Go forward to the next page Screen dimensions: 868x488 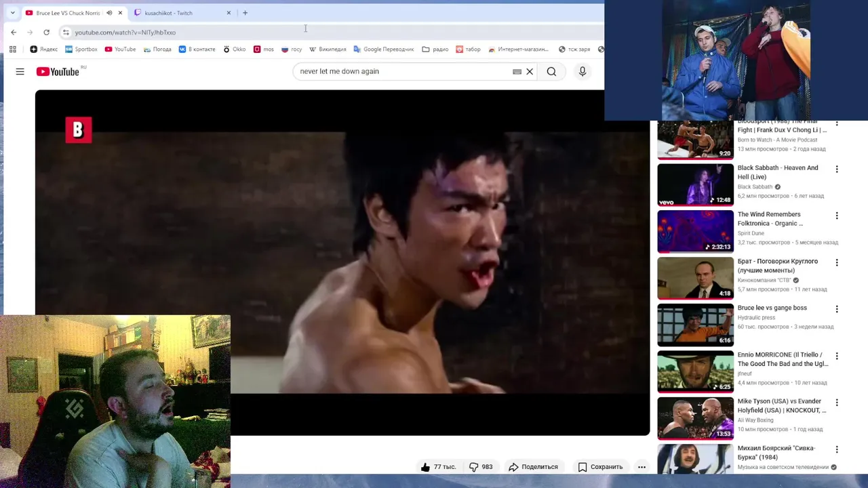click(x=30, y=33)
